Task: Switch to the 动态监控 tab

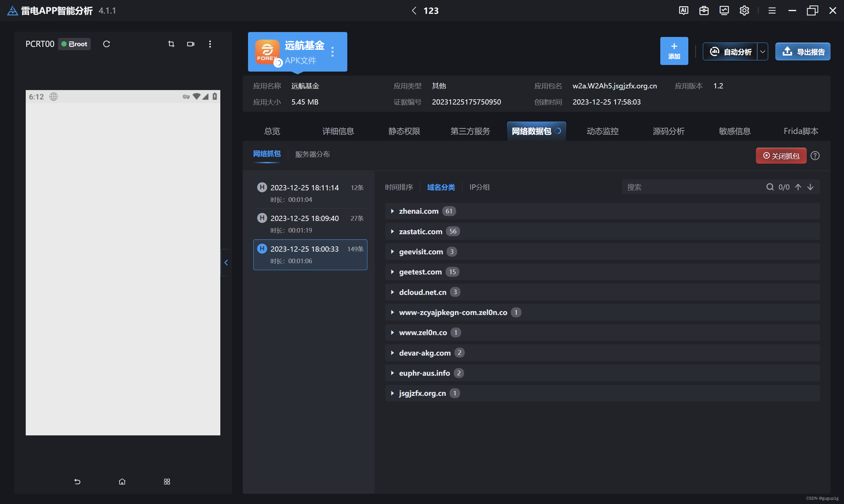Action: point(602,131)
